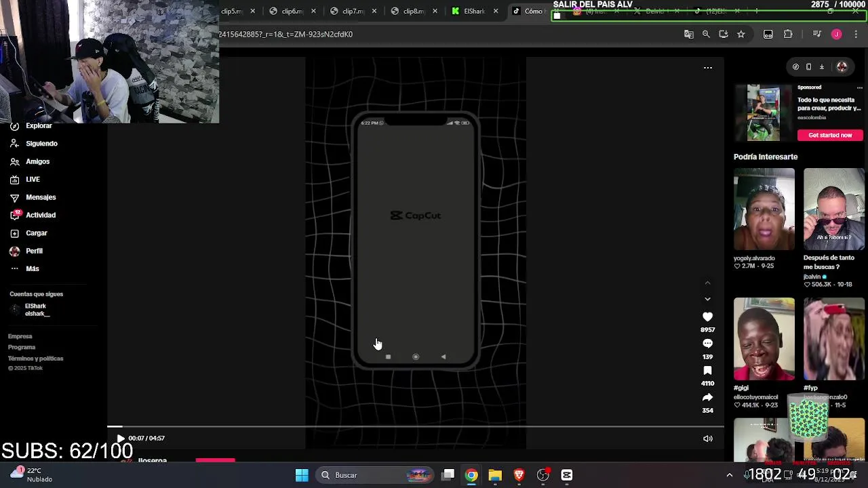Click the Get started ad button
The width and height of the screenshot is (868, 488).
(830, 135)
